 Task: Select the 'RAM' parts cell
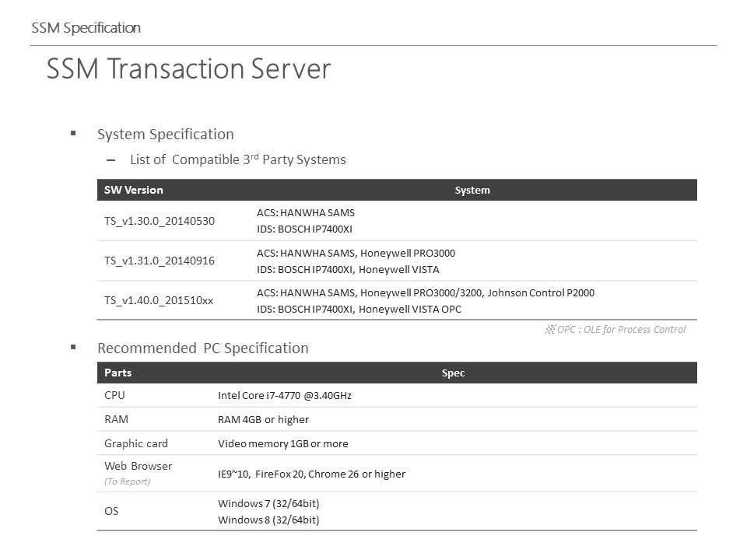[116, 419]
